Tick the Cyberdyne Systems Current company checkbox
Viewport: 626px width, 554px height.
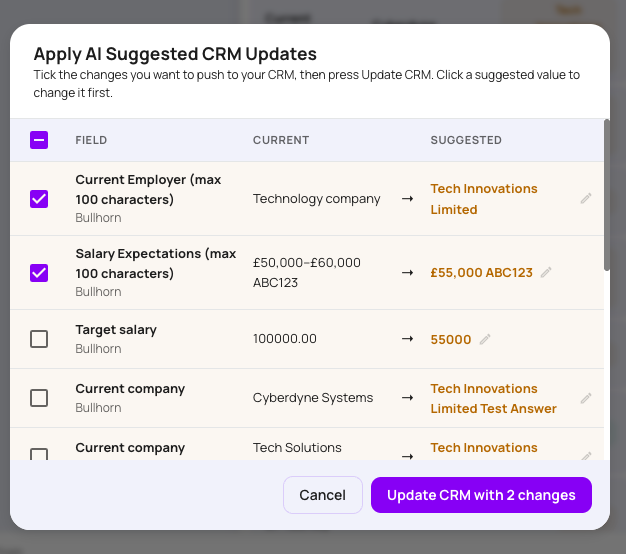(39, 398)
